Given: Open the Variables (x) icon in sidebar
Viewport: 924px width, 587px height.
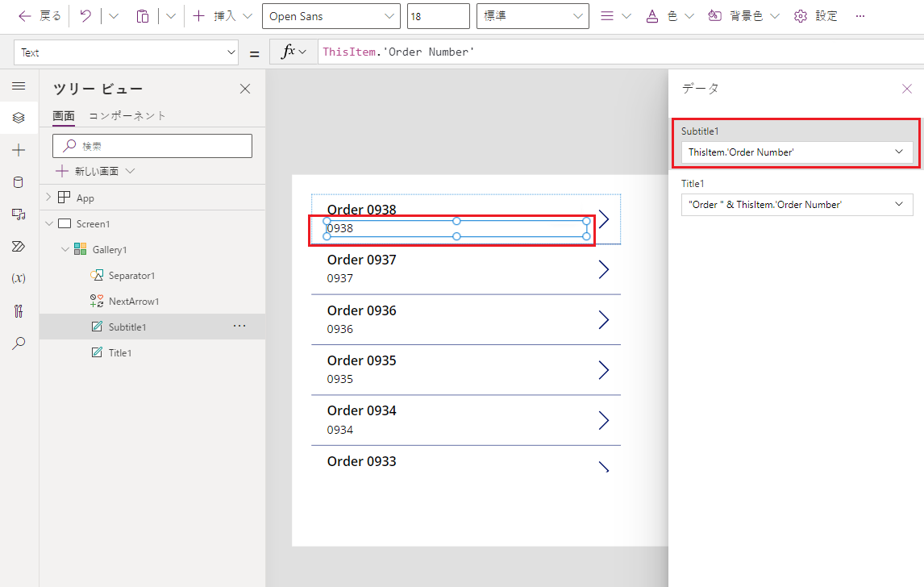Looking at the screenshot, I should [x=19, y=278].
